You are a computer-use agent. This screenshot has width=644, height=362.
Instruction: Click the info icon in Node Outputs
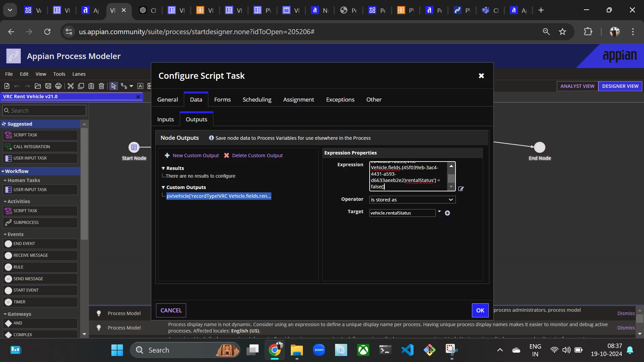pyautogui.click(x=211, y=138)
